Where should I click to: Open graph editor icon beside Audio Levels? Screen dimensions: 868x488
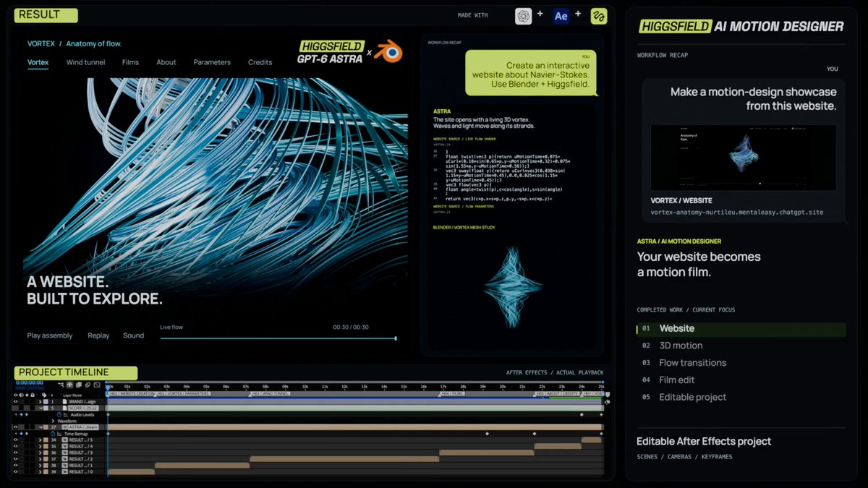(65, 414)
